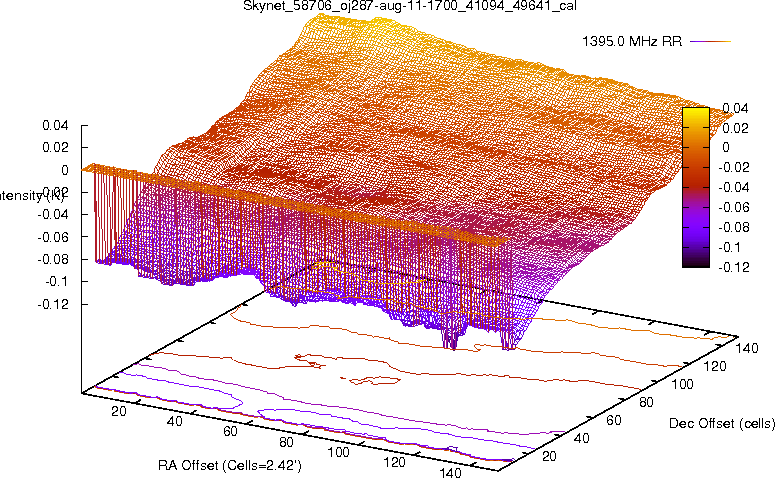Screen dimensions: 775x478
Task: Click the RA axis tick label 80
Action: [x=286, y=442]
